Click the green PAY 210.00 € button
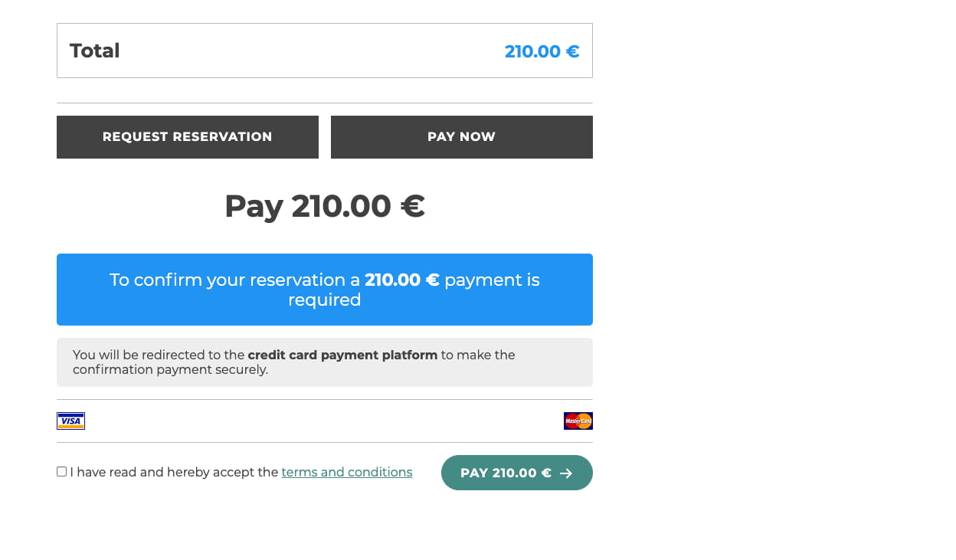This screenshot has height=560, width=956. [x=517, y=473]
